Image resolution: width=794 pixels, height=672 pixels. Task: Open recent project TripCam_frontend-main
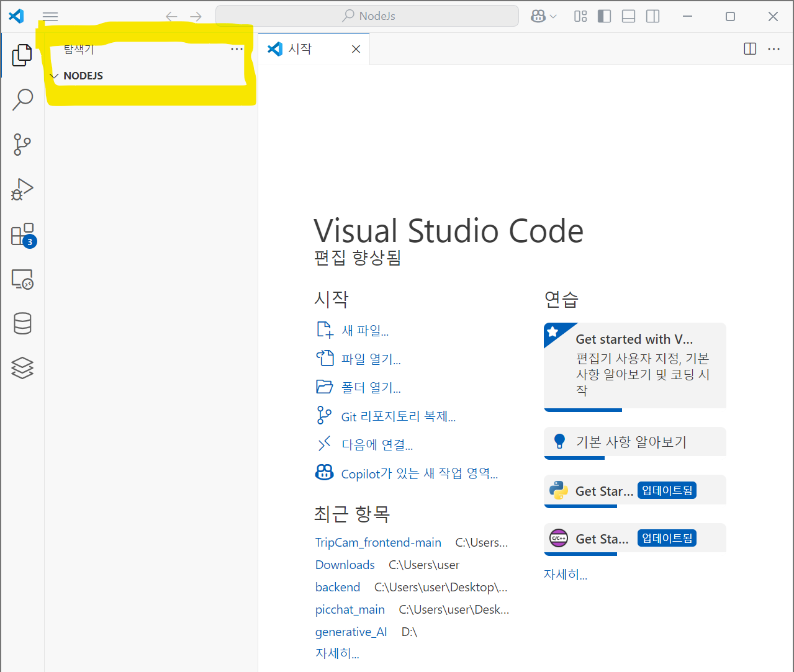tap(378, 542)
